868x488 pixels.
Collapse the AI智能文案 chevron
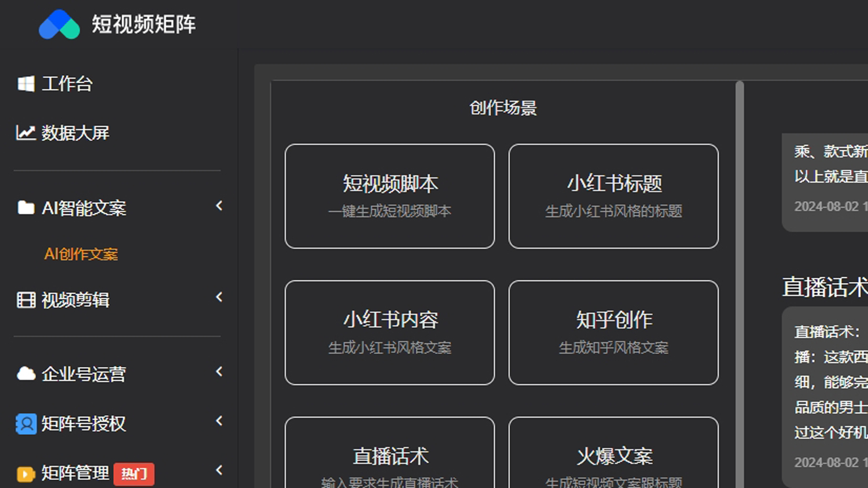(219, 206)
